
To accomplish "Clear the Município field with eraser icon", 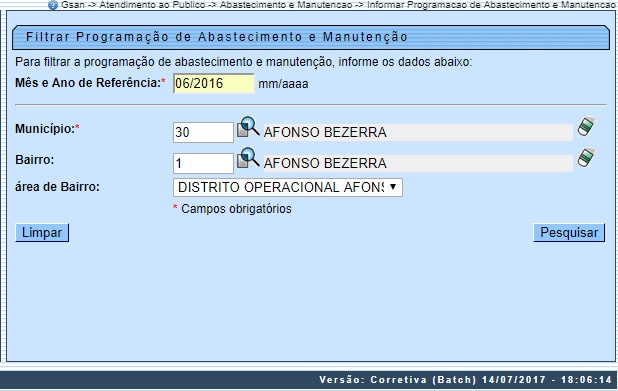I will tap(586, 127).
